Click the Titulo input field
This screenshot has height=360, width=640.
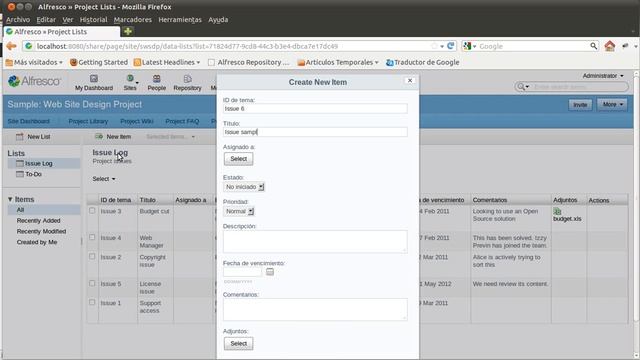coord(315,132)
